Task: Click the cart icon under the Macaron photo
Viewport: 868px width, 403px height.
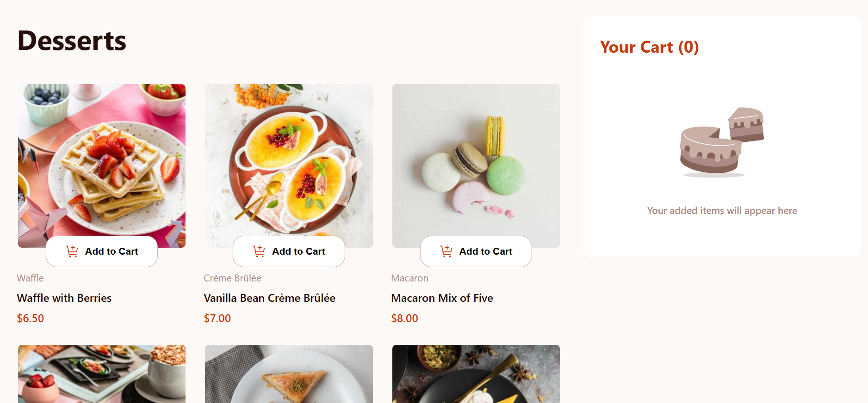Action: [446, 251]
